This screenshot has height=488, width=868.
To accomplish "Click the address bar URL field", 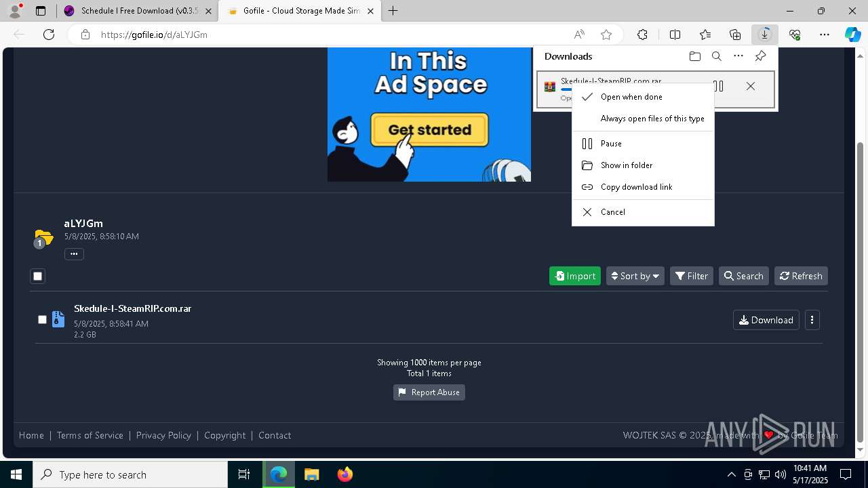I will (332, 35).
